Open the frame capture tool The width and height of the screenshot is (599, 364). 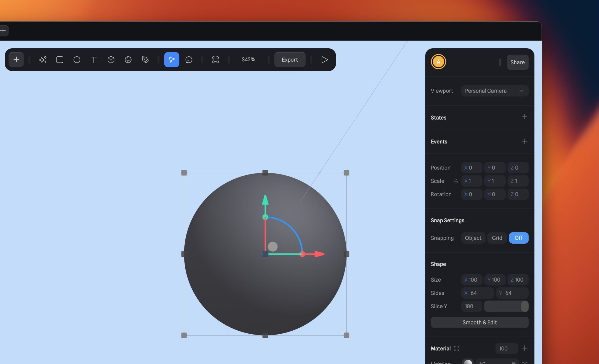pos(215,60)
